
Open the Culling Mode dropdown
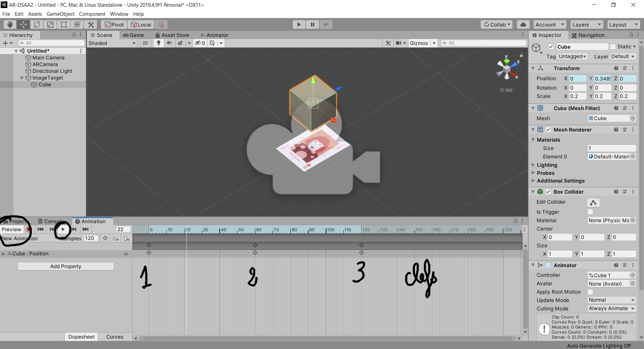pyautogui.click(x=612, y=308)
